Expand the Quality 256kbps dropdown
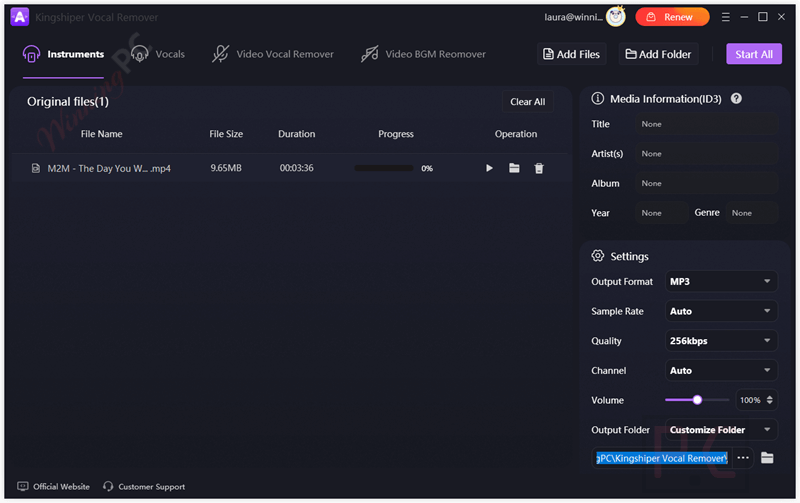The height and width of the screenshot is (503, 800). (721, 341)
